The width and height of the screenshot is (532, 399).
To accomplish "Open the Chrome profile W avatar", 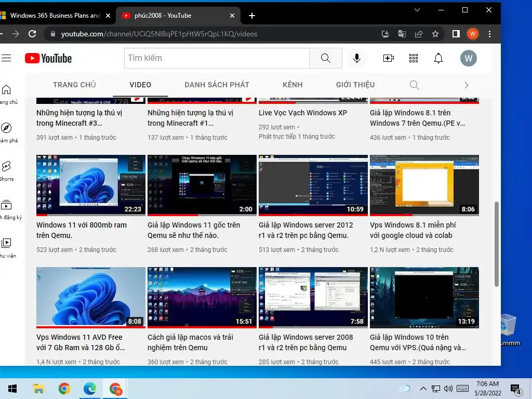I will click(472, 34).
